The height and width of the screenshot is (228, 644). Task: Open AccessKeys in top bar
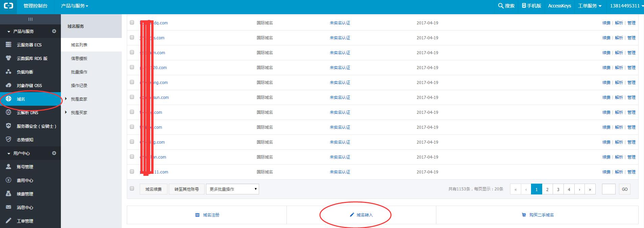pos(559,6)
